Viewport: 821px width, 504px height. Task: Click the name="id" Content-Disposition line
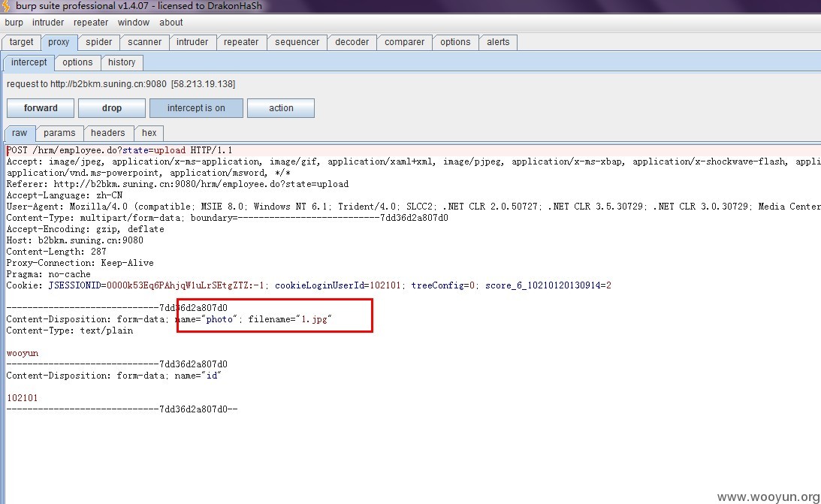point(114,376)
